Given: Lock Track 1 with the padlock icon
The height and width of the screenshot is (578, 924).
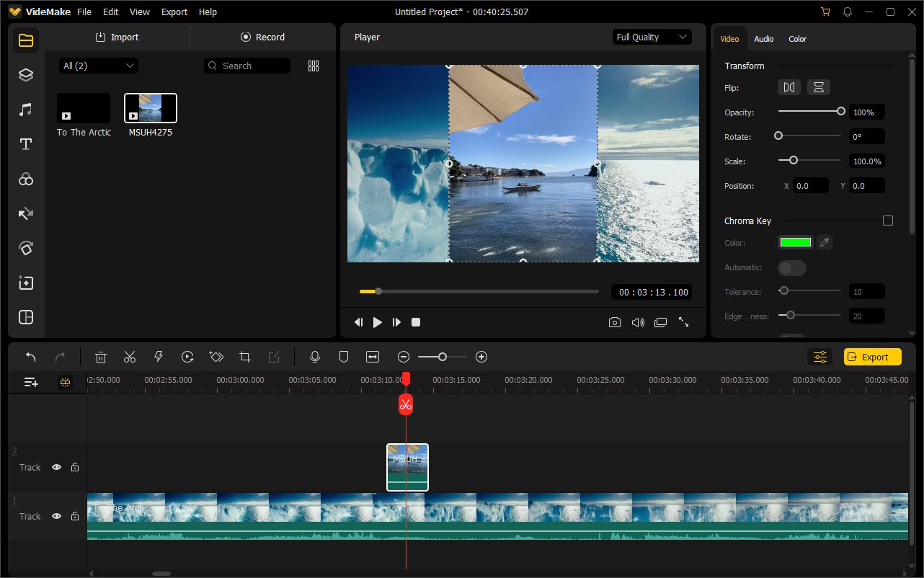Looking at the screenshot, I should 75,516.
